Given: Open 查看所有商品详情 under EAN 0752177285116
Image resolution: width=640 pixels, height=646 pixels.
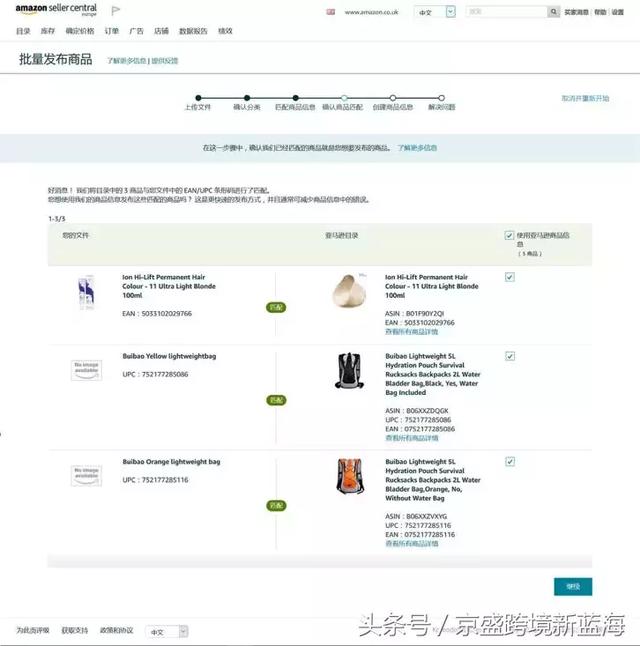Looking at the screenshot, I should click(x=411, y=543).
